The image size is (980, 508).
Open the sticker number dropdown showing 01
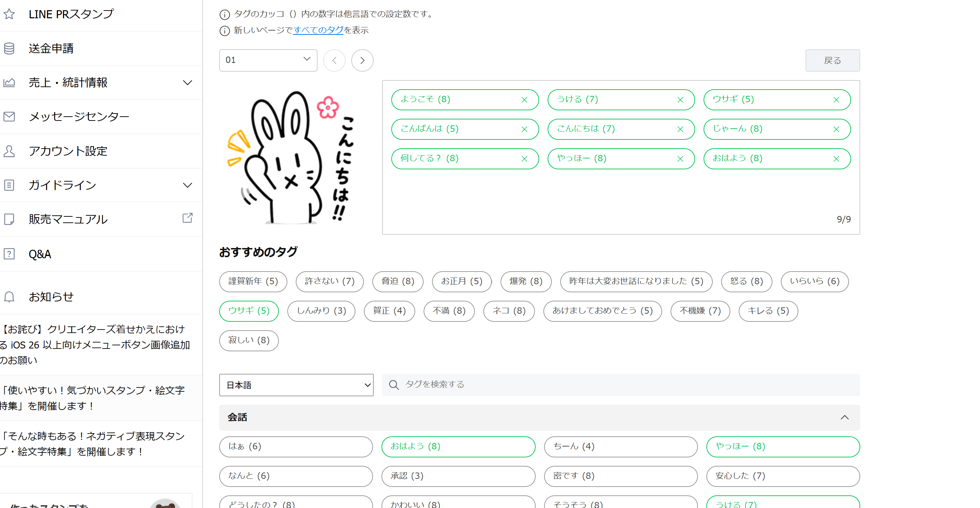268,60
